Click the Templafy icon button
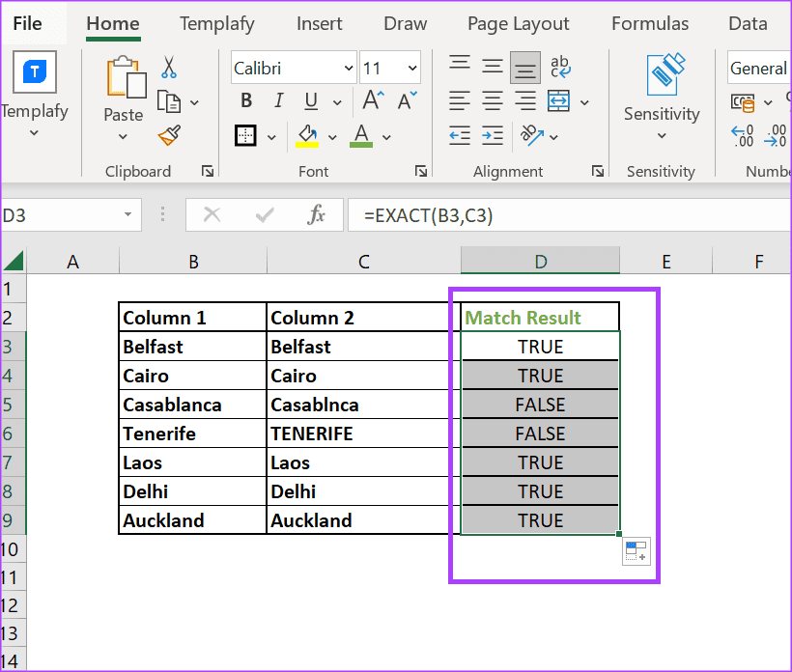This screenshot has height=672, width=792. tap(35, 71)
